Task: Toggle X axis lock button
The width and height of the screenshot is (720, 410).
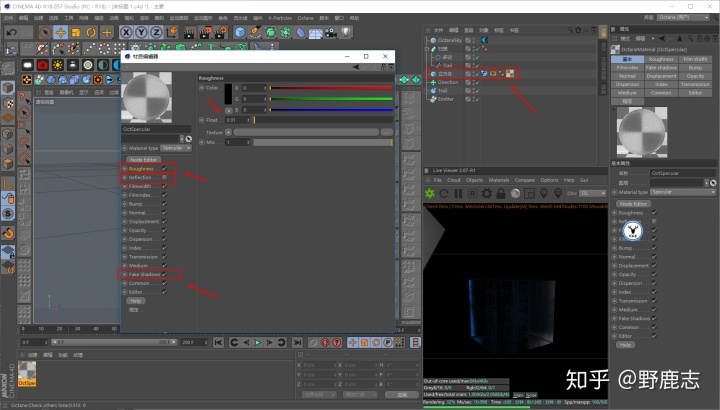Action: coord(126,32)
